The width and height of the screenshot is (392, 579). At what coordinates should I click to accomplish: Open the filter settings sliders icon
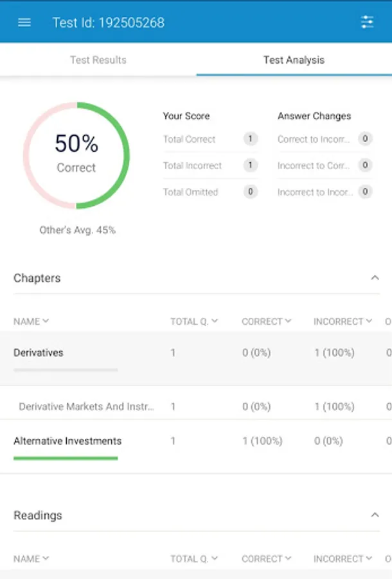(x=367, y=23)
